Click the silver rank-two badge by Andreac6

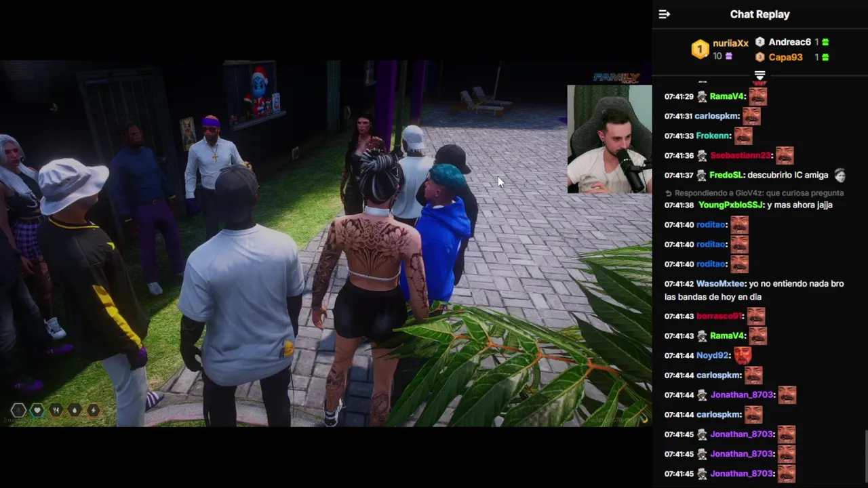coord(759,42)
